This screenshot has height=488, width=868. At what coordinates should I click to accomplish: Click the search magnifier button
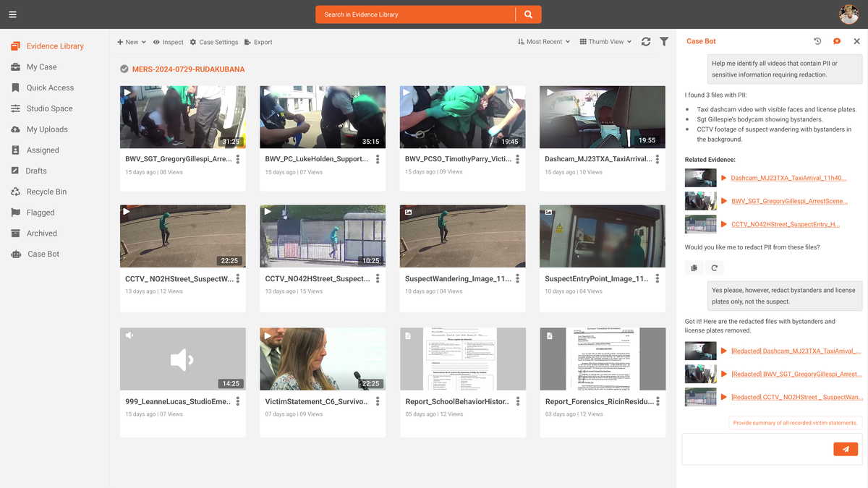tap(528, 14)
